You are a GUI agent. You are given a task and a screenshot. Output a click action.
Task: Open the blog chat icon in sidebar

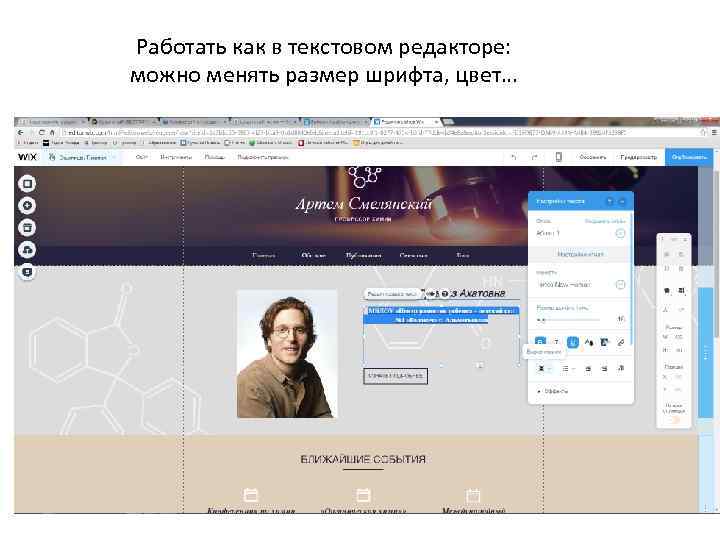click(27, 272)
